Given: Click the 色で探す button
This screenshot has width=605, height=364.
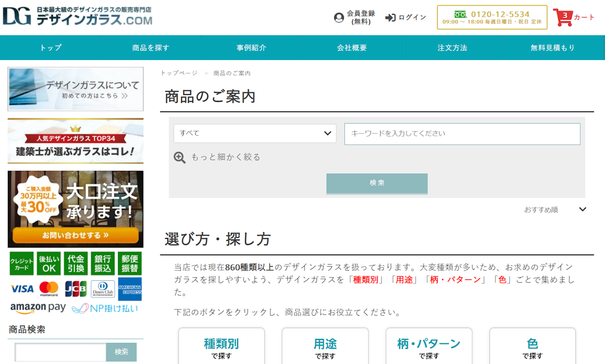Looking at the screenshot, I should (x=532, y=347).
